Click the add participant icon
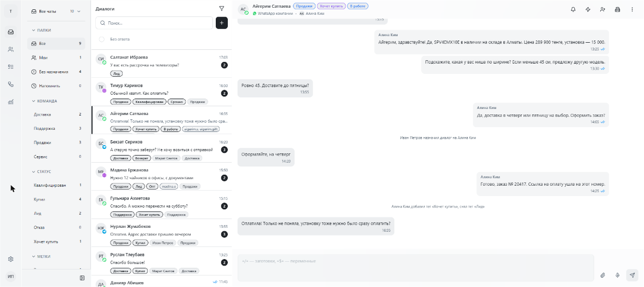This screenshot has height=287, width=644. click(x=602, y=9)
